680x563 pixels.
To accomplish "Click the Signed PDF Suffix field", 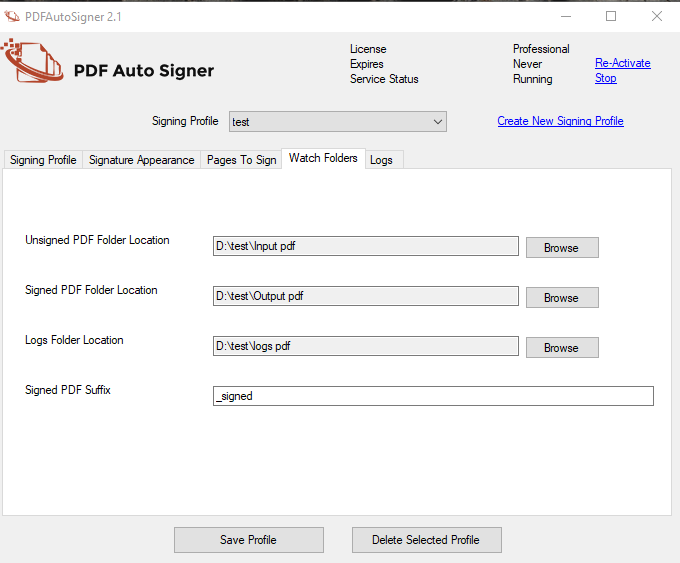I will tap(433, 396).
